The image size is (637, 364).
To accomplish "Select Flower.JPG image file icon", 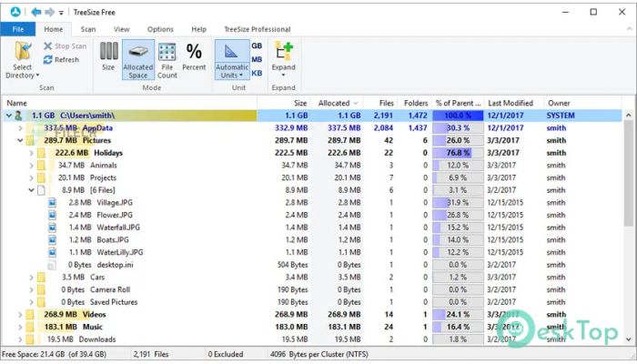I will (52, 216).
